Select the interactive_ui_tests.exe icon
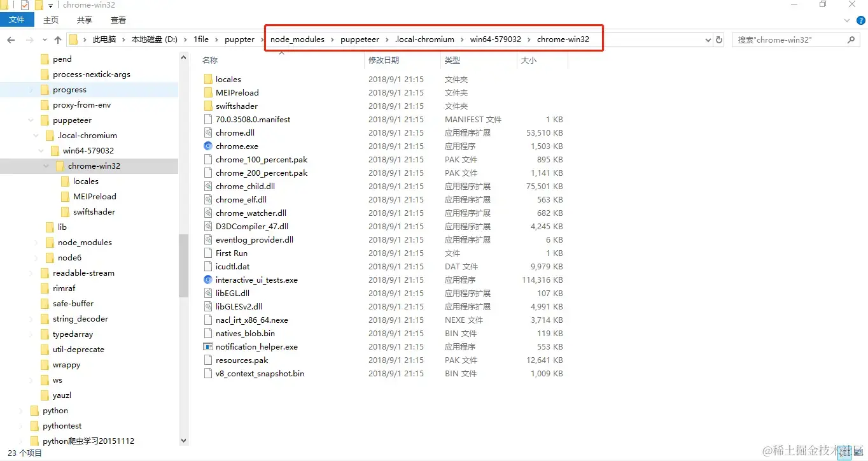868x461 pixels. pyautogui.click(x=208, y=280)
